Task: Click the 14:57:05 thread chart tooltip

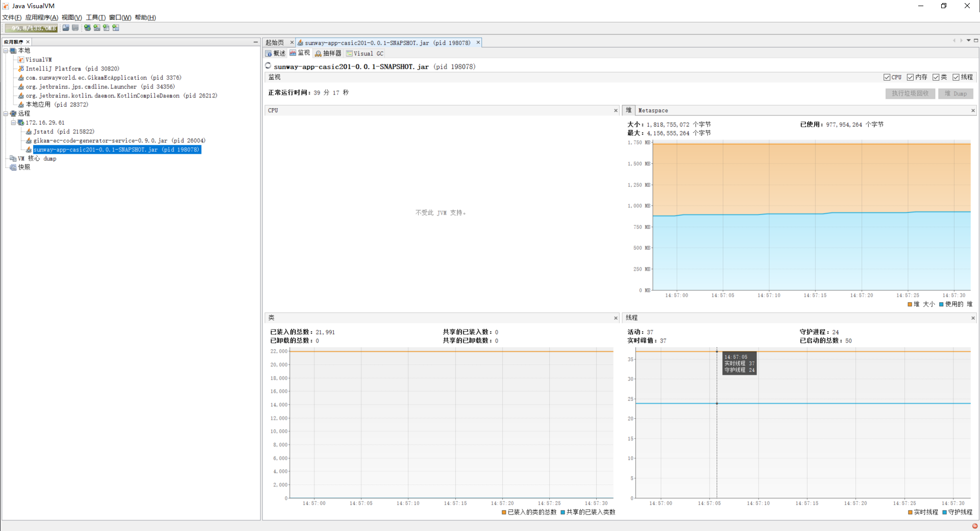Action: (739, 363)
